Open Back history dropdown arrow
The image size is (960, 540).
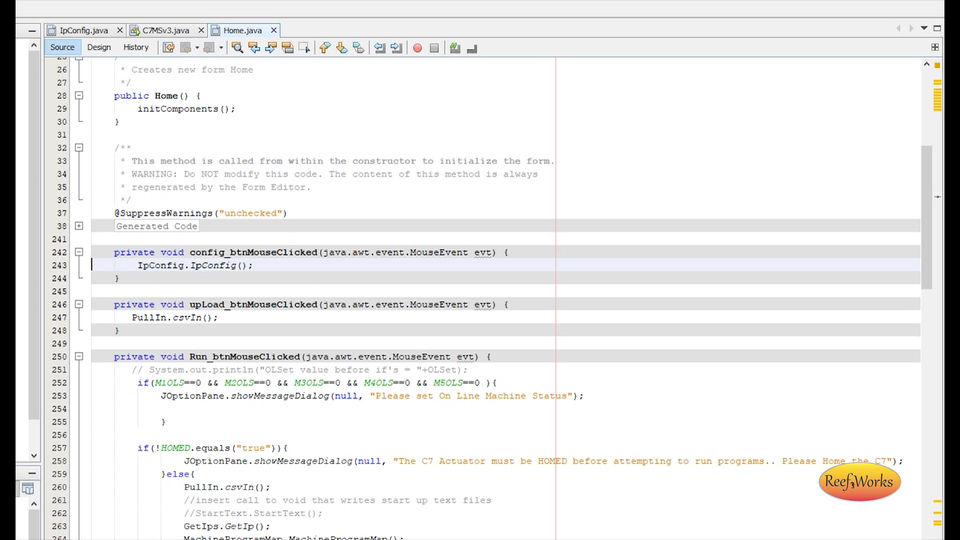(x=197, y=48)
